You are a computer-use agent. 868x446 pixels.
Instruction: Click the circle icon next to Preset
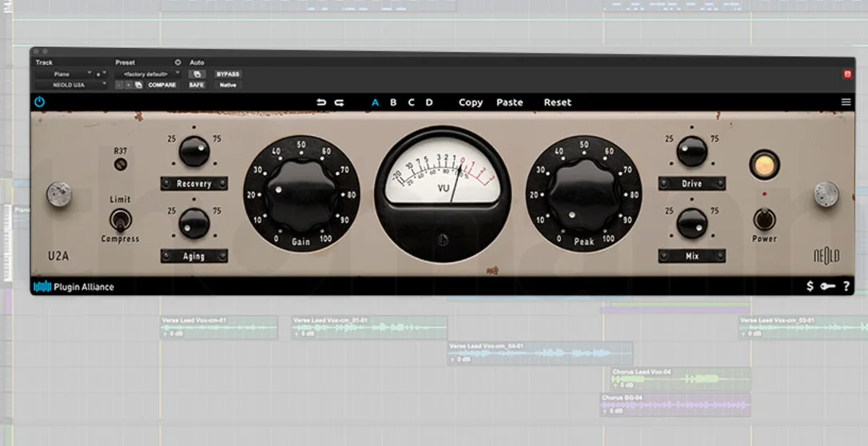[x=177, y=62]
